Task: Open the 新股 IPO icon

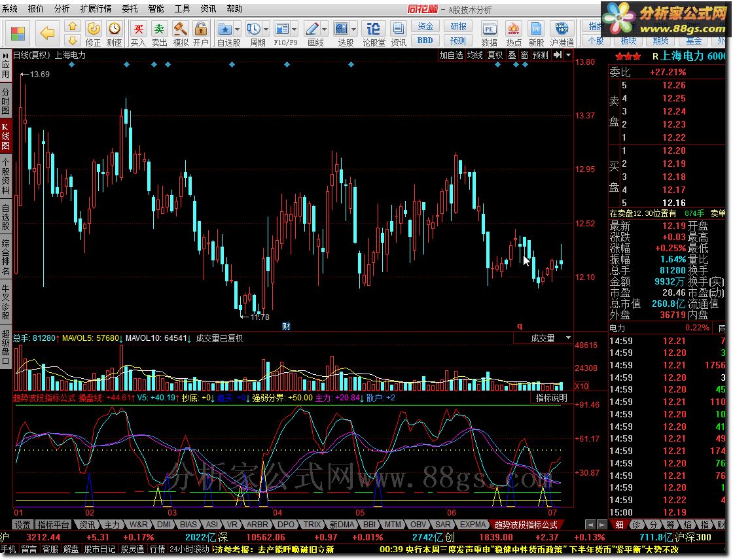Action: [536, 33]
